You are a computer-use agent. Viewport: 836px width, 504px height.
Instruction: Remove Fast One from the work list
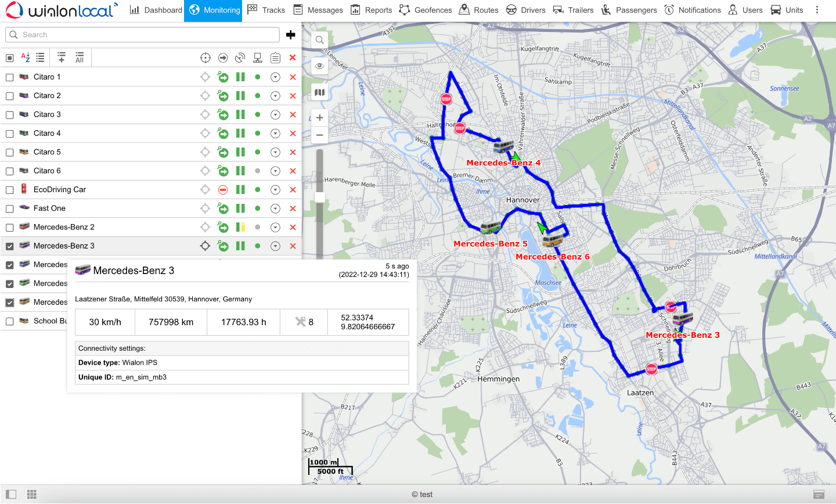[293, 208]
